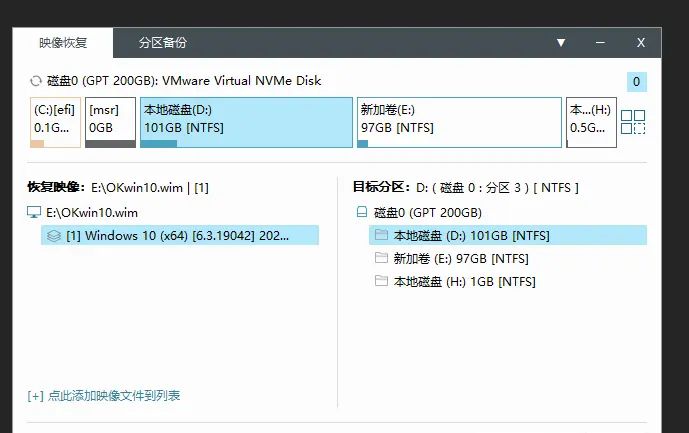689x433 pixels.
Task: Open the title bar dropdown triangle menu
Action: [561, 43]
